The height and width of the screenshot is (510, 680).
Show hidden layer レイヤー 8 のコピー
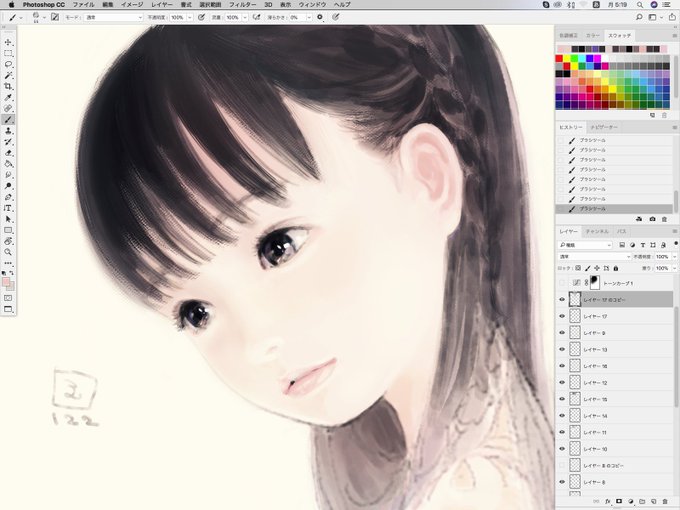[562, 465]
